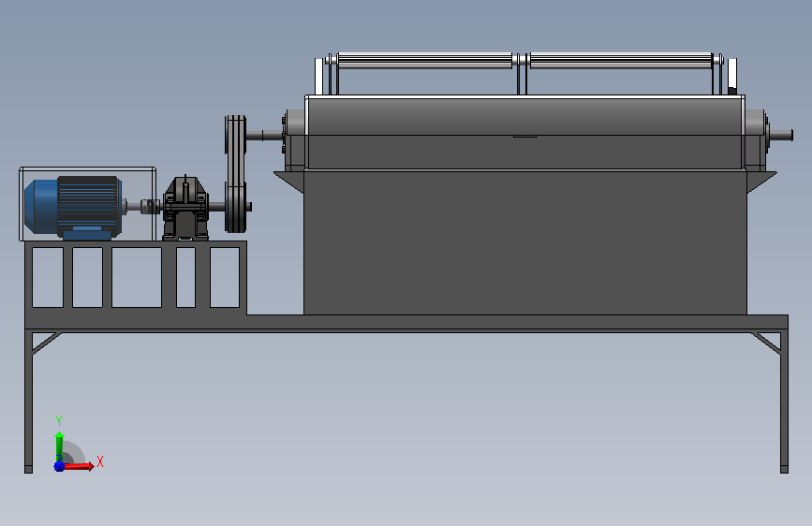812x526 pixels.
Task: Select the blue electric motor body
Action: click(x=41, y=206)
